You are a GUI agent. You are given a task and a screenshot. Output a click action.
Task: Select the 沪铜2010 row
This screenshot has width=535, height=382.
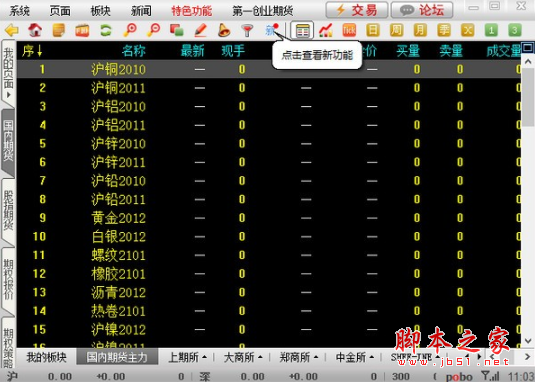[x=269, y=69]
